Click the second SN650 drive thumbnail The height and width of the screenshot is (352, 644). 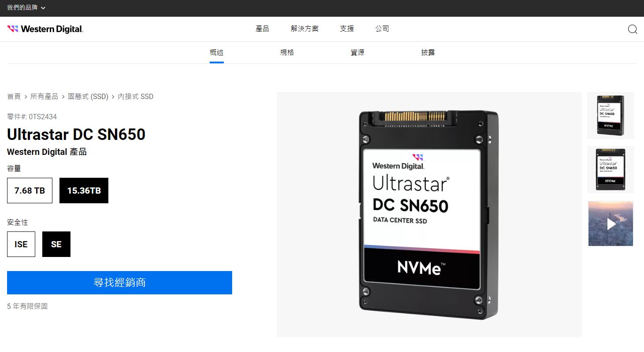pyautogui.click(x=611, y=169)
